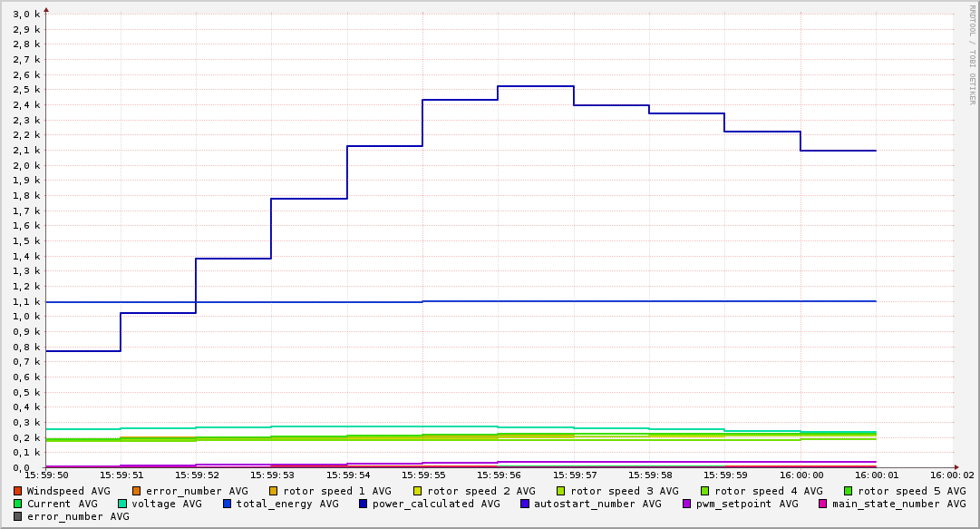
Task: Click the power_calculated AVG legend label
Action: click(436, 504)
